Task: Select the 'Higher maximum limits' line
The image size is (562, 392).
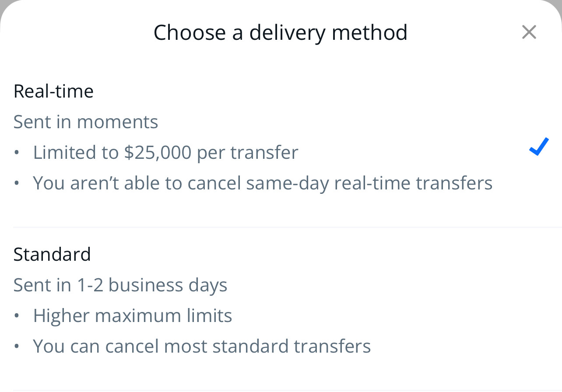Action: coord(133,315)
